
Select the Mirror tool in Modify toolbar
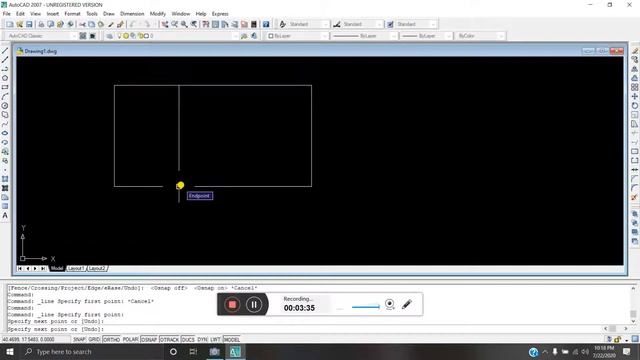(x=635, y=69)
